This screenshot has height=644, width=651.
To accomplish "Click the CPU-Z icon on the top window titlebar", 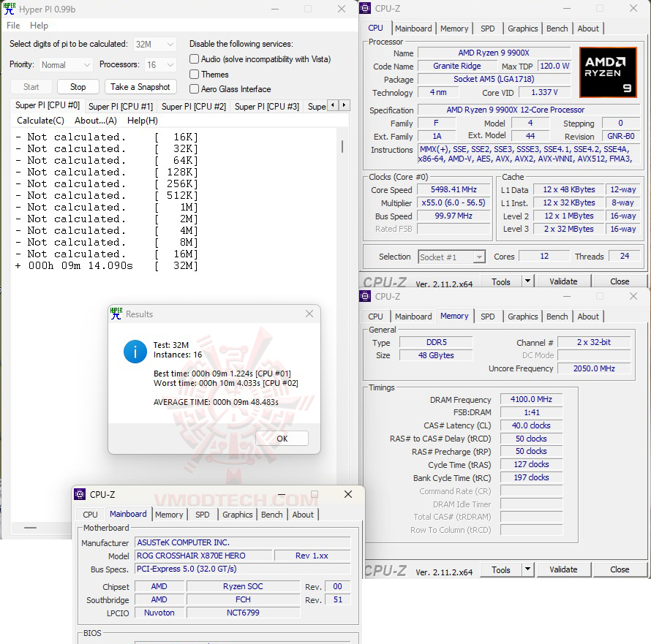I will click(364, 8).
